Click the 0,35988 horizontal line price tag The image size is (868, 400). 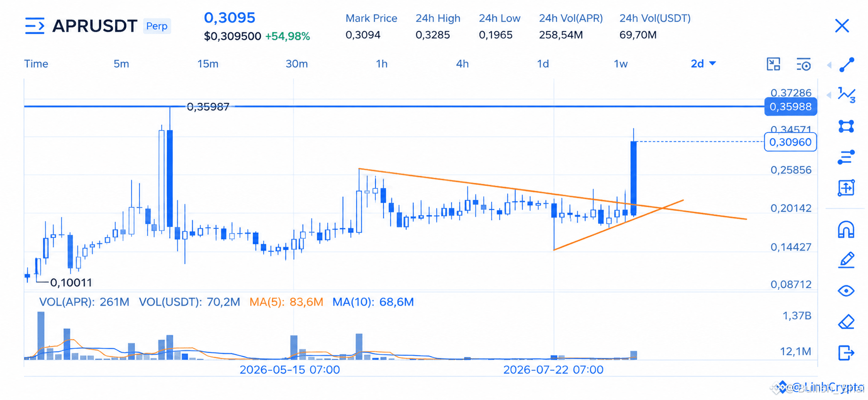790,107
